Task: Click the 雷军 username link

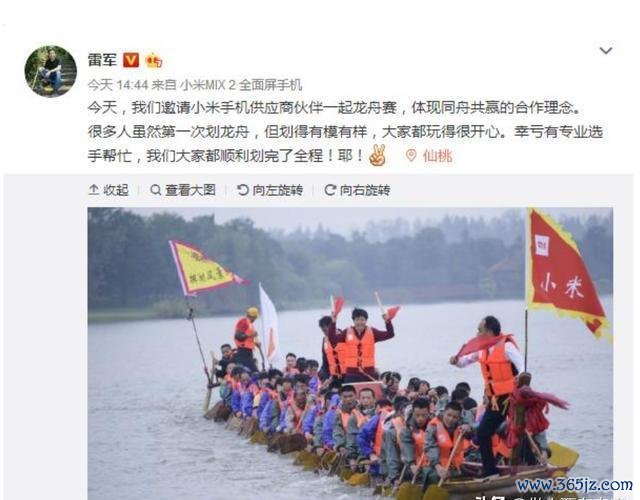Action: 102,60
